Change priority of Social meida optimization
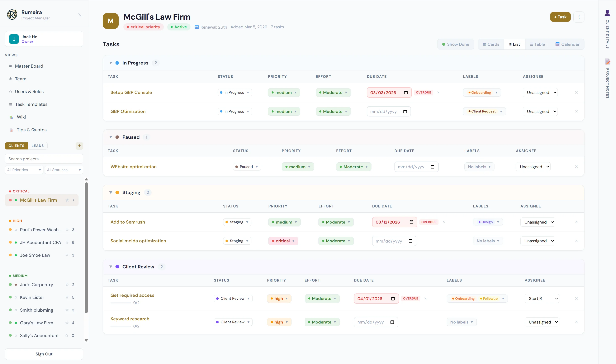The width and height of the screenshot is (616, 364). click(x=283, y=241)
